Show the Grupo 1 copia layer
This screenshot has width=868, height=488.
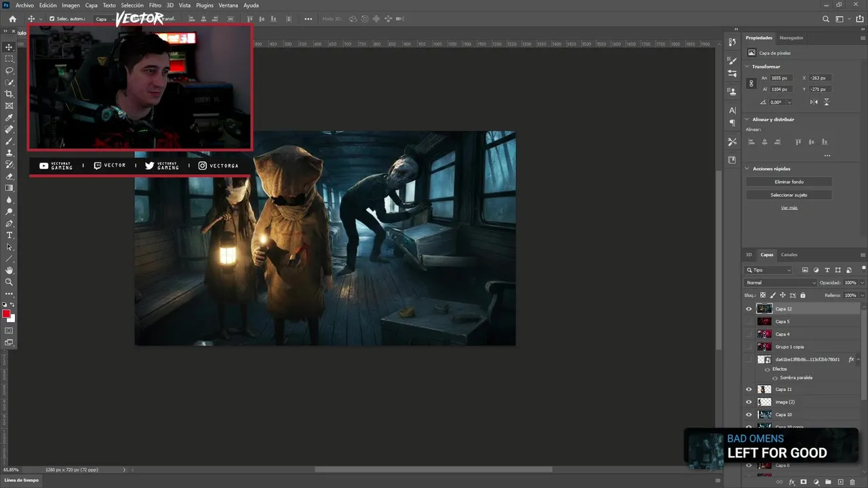(x=749, y=347)
